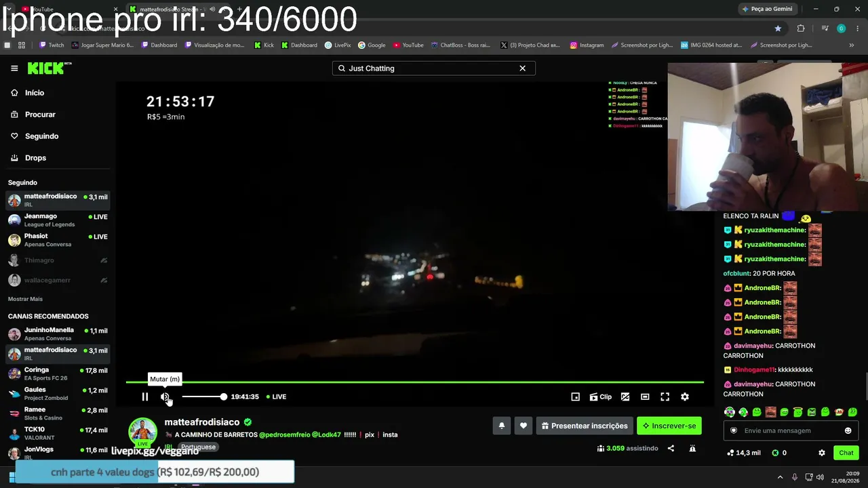The image size is (868, 488).
Task: Share the stream via share icon
Action: click(x=671, y=448)
